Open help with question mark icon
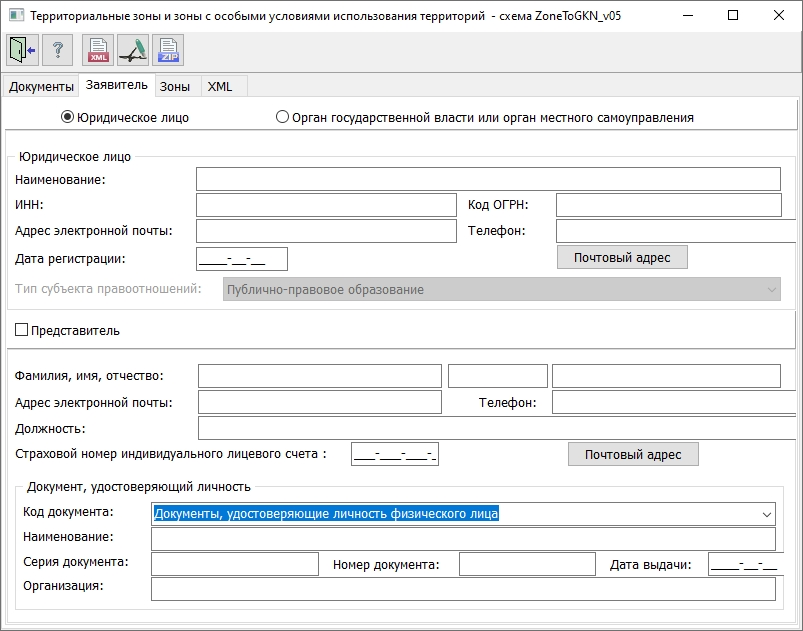 click(58, 50)
